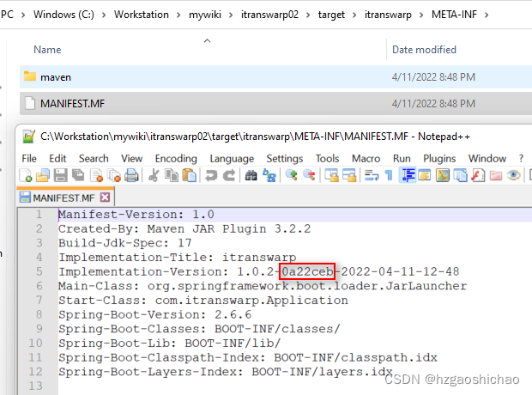
Task: Open the Edit menu
Action: [57, 159]
